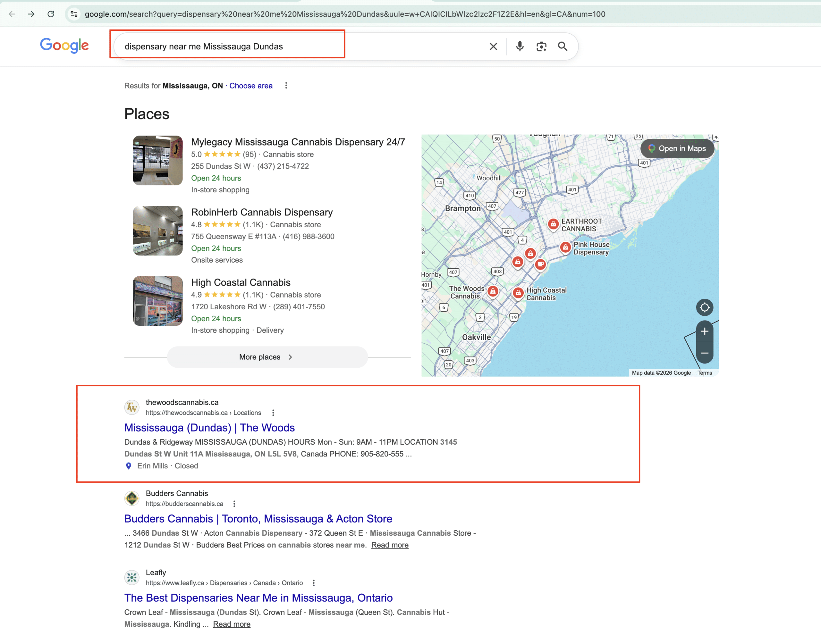Open RobinHerb Cannabis Dispensary listing

(x=262, y=212)
